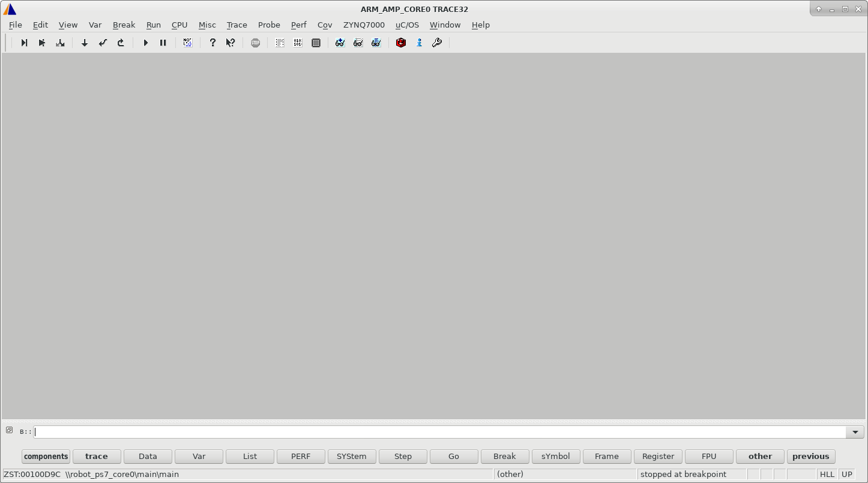Click inside the B:: command input field
The width and height of the screenshot is (868, 483).
point(240,431)
